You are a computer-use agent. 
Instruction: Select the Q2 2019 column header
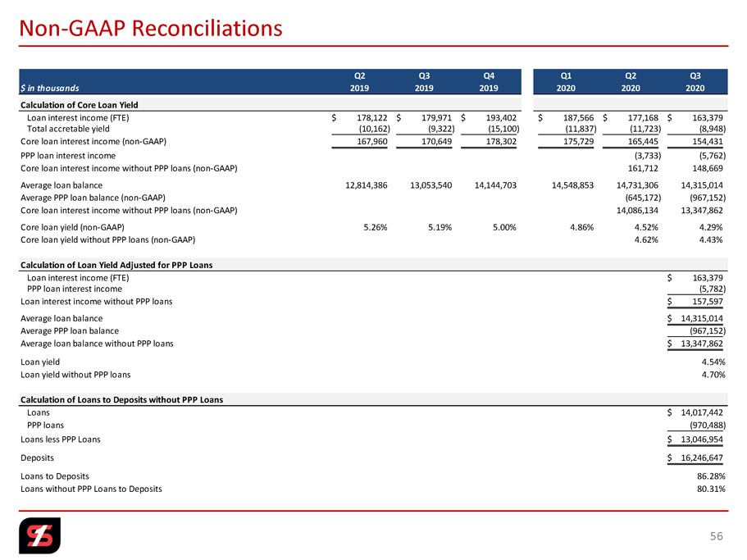coord(359,82)
